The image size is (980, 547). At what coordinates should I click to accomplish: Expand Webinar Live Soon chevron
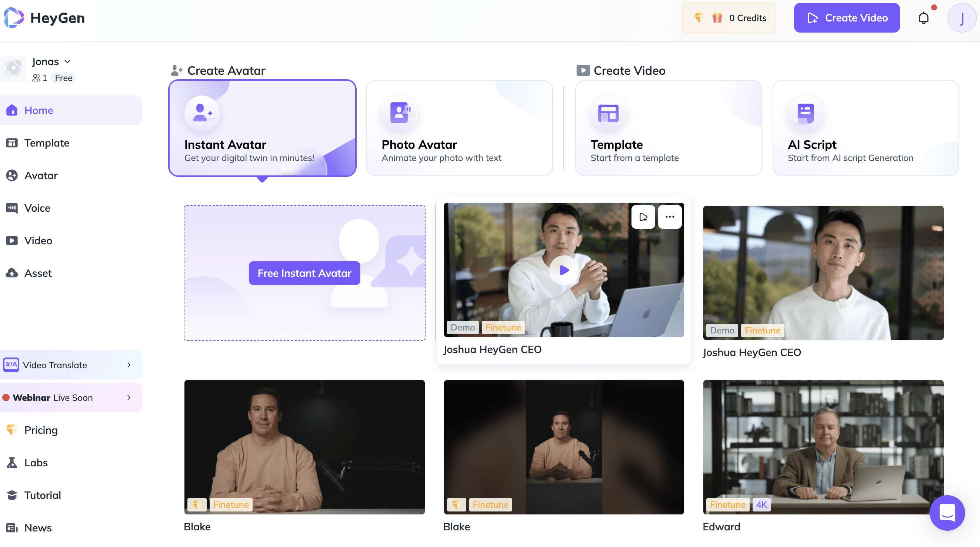click(129, 397)
